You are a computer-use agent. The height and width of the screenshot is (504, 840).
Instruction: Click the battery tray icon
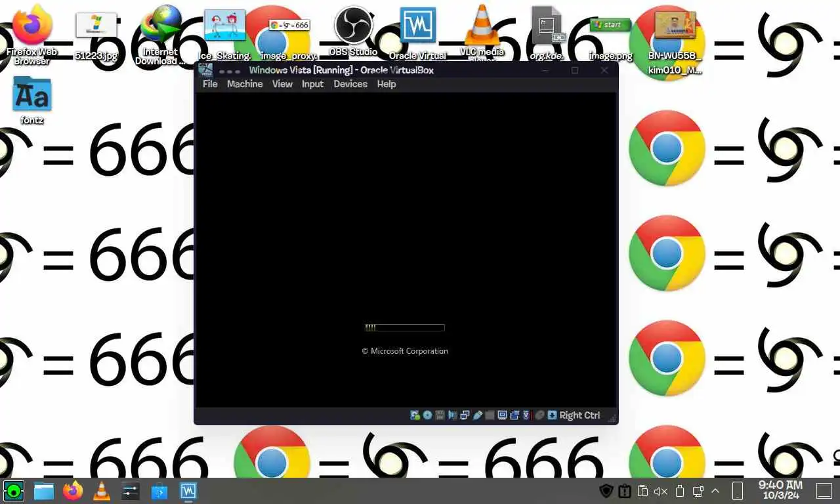680,491
